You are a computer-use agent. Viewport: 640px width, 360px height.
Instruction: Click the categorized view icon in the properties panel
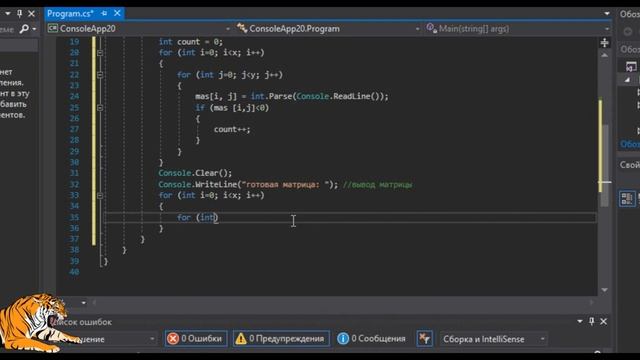627,199
